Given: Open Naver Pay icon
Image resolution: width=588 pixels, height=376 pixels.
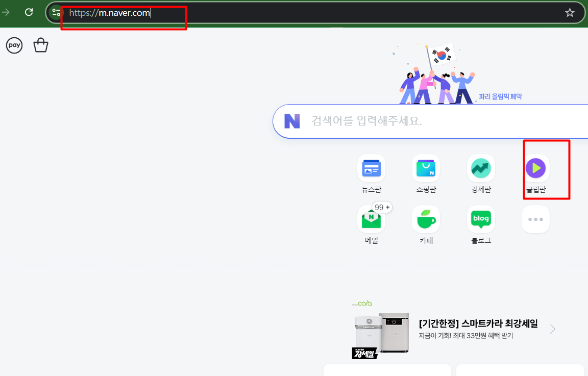Looking at the screenshot, I should (14, 45).
